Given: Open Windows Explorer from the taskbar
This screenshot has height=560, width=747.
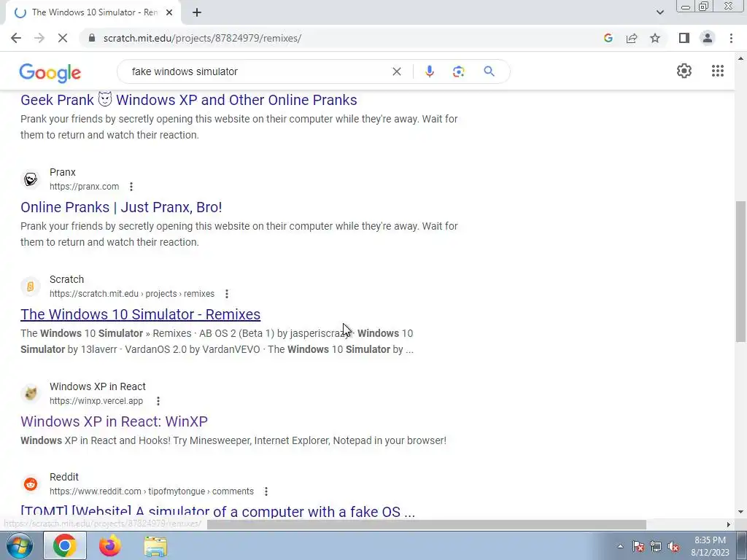Looking at the screenshot, I should [155, 546].
